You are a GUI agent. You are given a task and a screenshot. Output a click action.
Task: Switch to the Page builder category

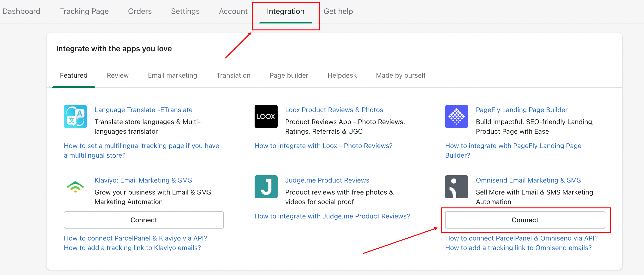pyautogui.click(x=289, y=75)
